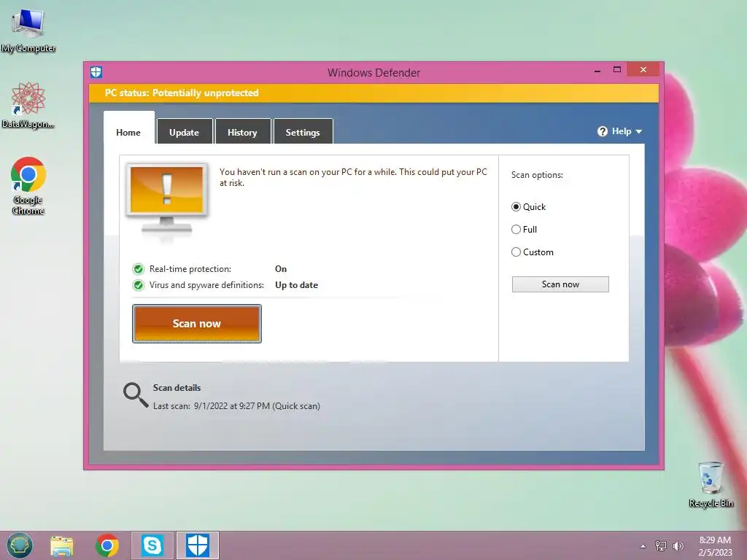Switch to the Home tab
This screenshot has width=747, height=560.
(128, 132)
